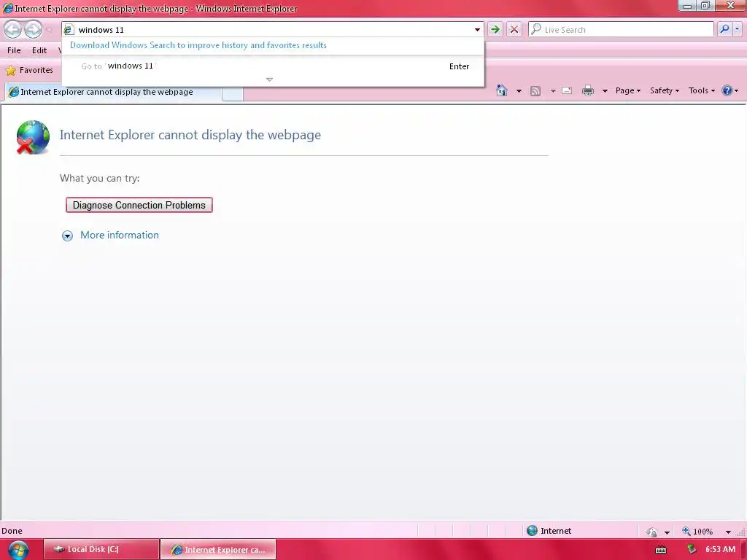Viewport: 747px width, 560px height.
Task: Click the network tray icon
Action: click(692, 550)
